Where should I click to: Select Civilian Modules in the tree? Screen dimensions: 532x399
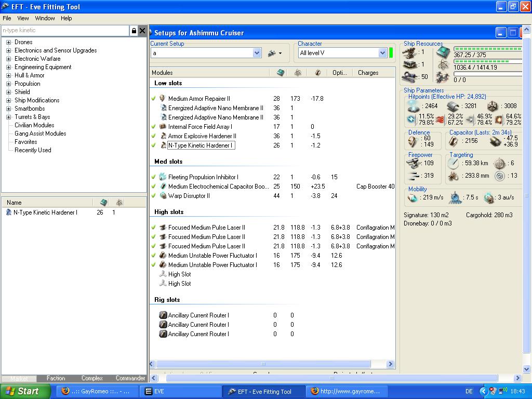point(34,125)
